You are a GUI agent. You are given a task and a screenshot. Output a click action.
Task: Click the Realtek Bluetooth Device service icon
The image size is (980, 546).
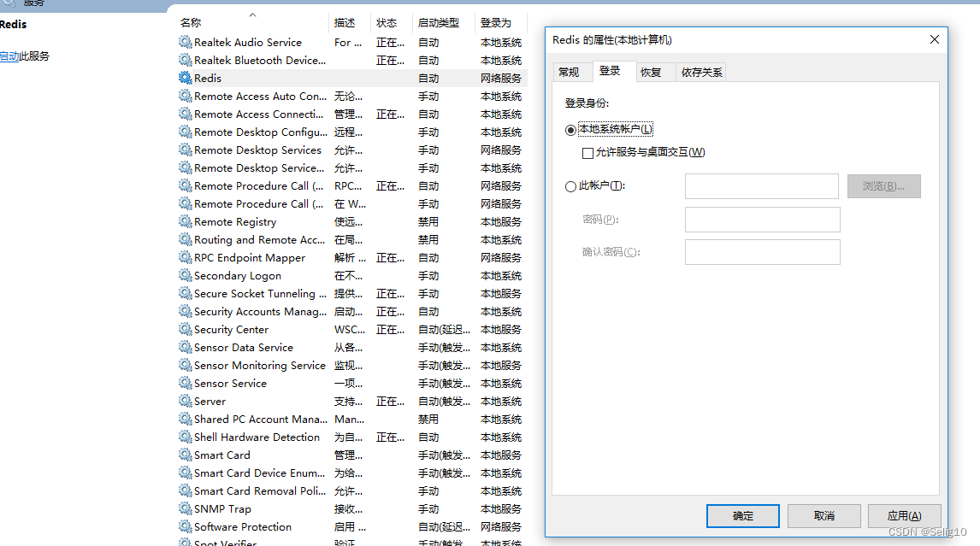tap(185, 60)
